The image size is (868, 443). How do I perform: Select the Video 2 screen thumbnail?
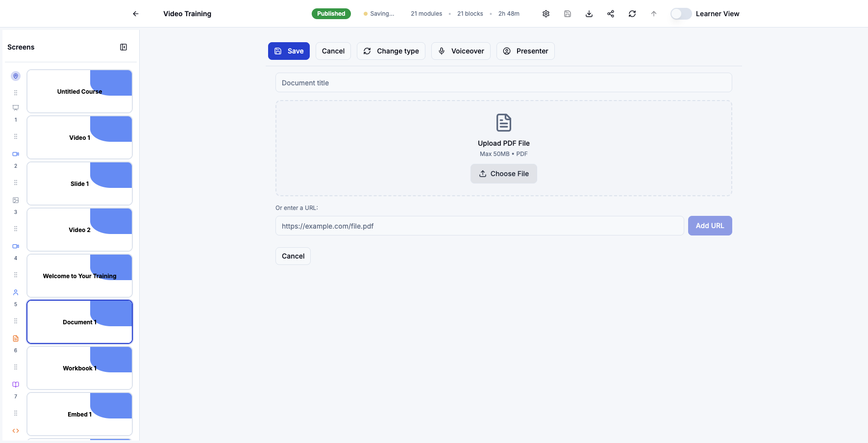80,230
